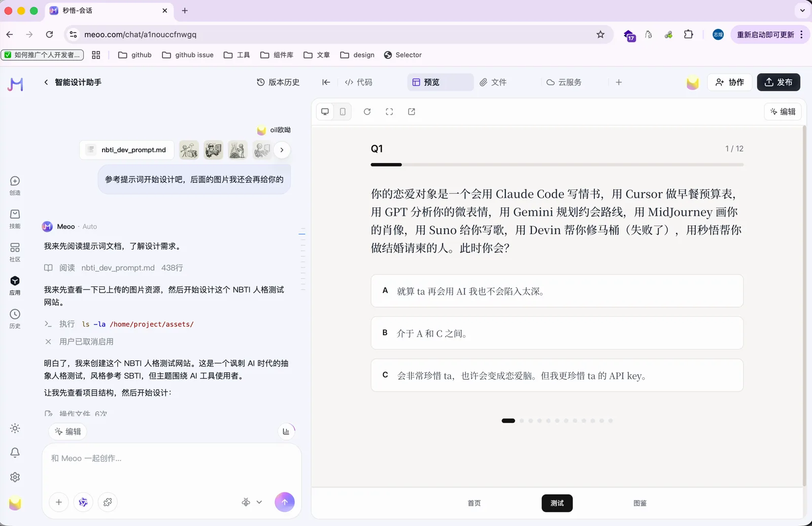The width and height of the screenshot is (812, 526).
Task: Focus the 和 Meoo 一起创作 input
Action: 172,458
